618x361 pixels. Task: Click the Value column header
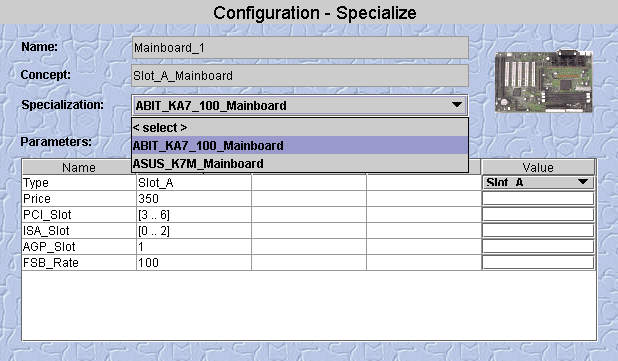[x=538, y=167]
